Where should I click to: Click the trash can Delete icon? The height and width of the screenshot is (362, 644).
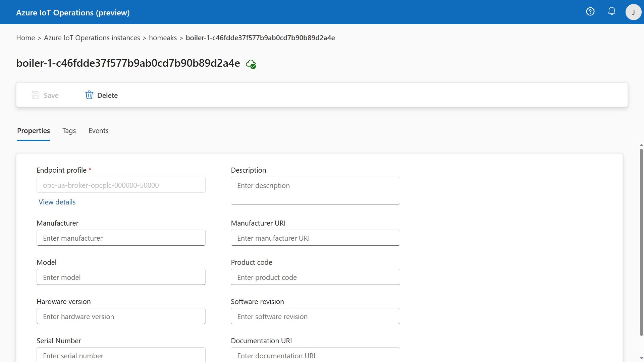click(x=89, y=95)
